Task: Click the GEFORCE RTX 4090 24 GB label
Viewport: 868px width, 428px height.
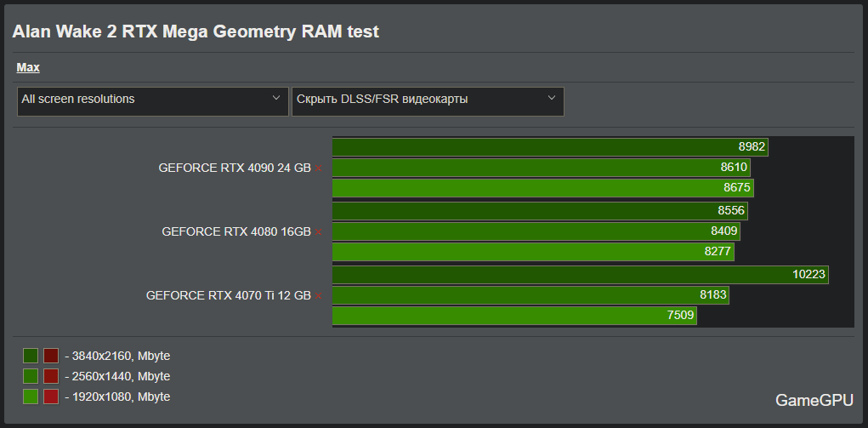Action: [x=235, y=168]
